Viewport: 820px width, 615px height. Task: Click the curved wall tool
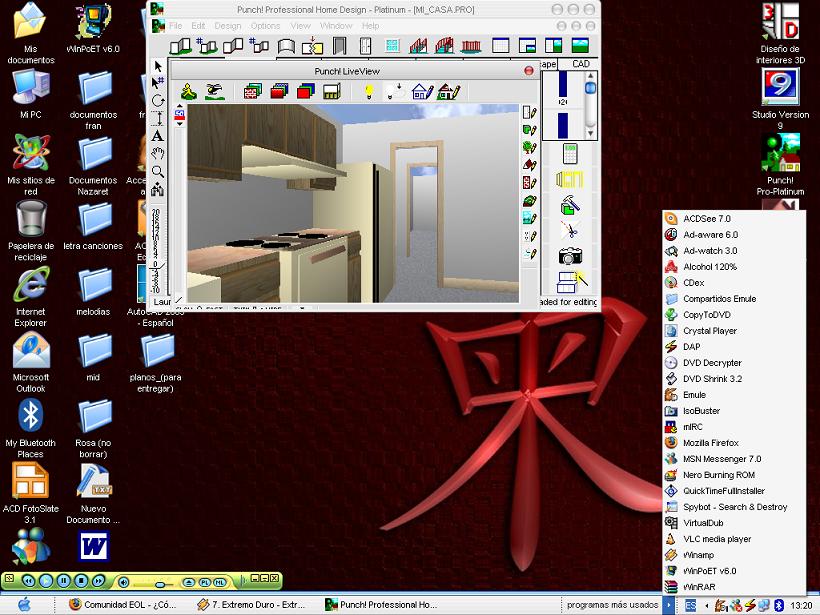click(x=286, y=46)
